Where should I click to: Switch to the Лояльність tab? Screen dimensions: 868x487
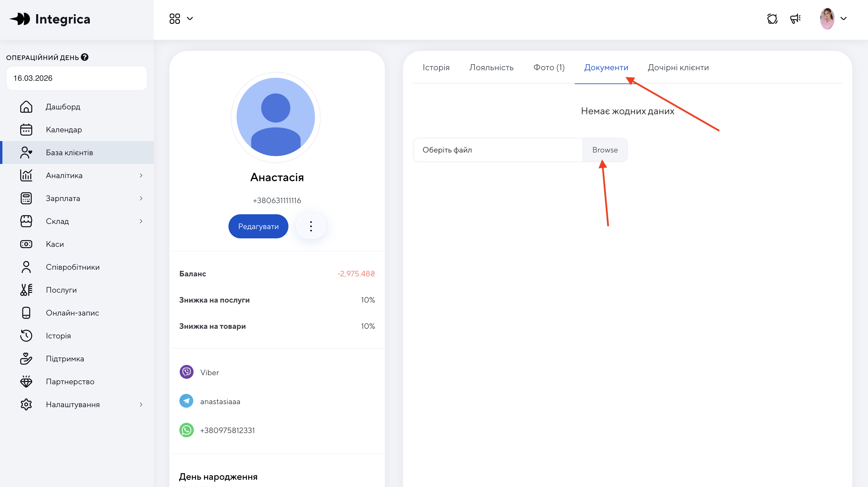point(491,68)
